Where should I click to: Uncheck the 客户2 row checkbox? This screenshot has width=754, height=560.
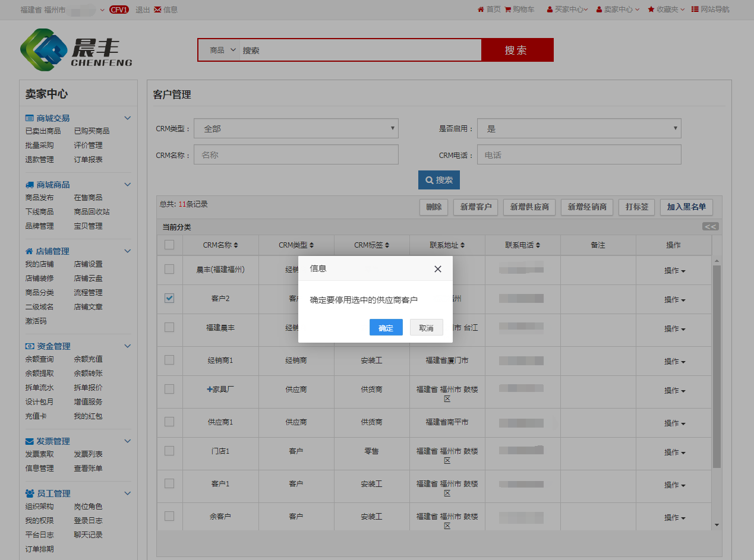(169, 298)
